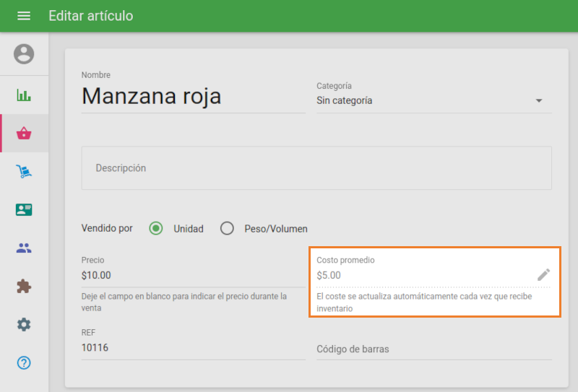Open inventory management hand truck icon
This screenshot has width=578, height=392.
(24, 172)
